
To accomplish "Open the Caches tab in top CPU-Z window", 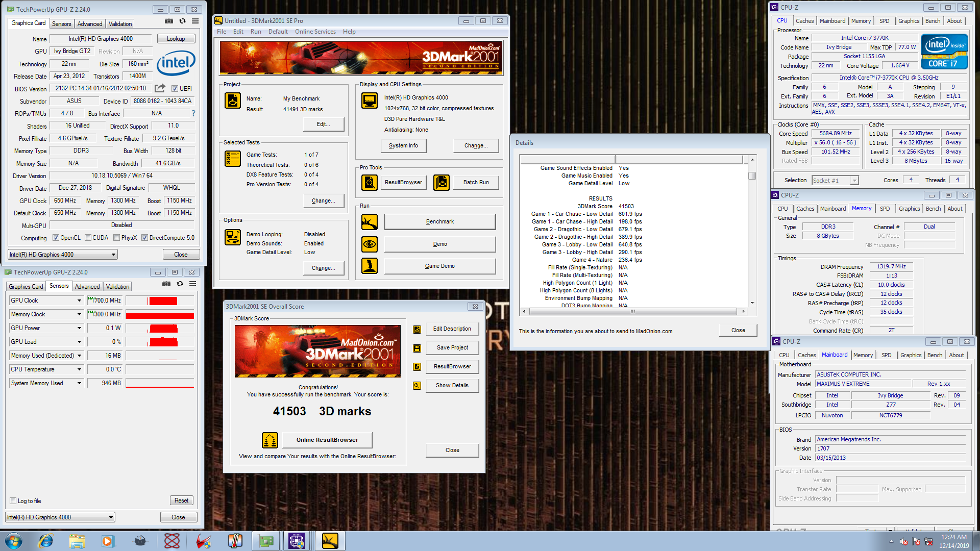I will 805,21.
